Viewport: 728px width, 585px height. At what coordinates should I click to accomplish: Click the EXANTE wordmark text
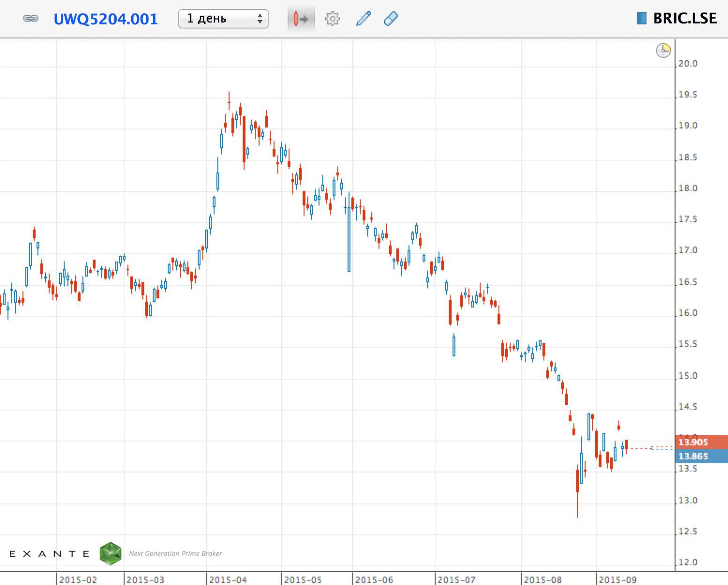coord(50,554)
